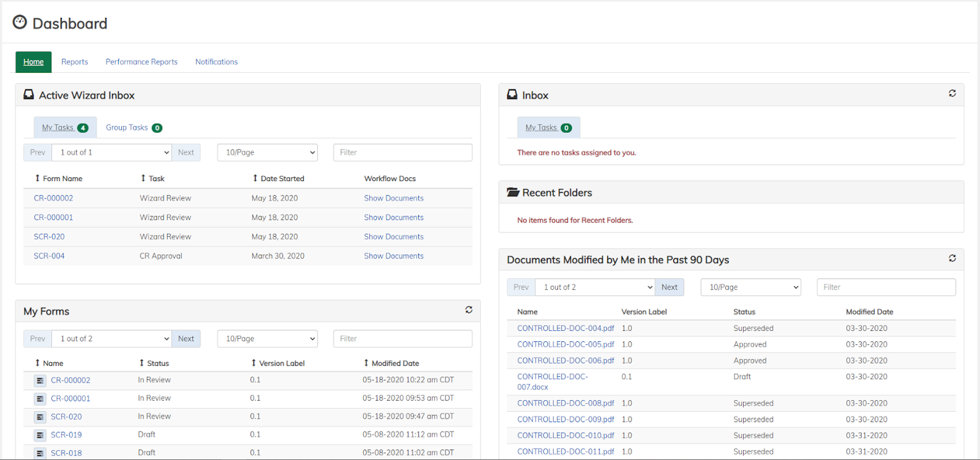Refresh the Inbox panel
Viewport: 980px width, 460px height.
952,93
